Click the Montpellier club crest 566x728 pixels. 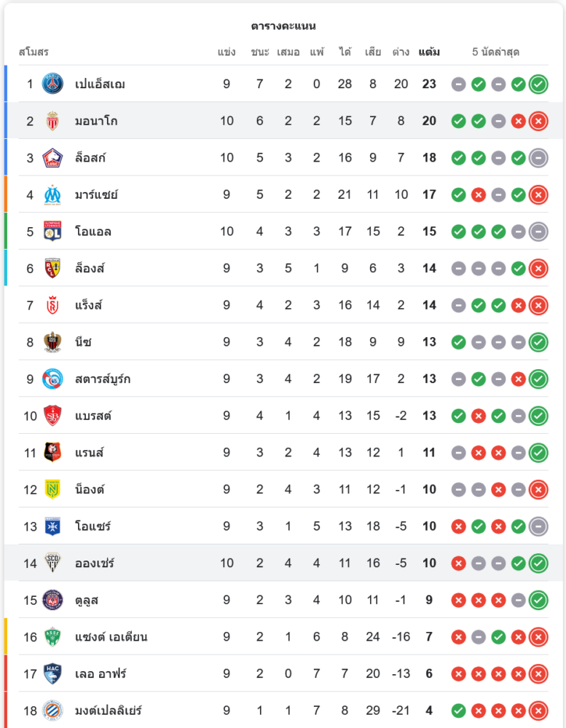coord(52,711)
